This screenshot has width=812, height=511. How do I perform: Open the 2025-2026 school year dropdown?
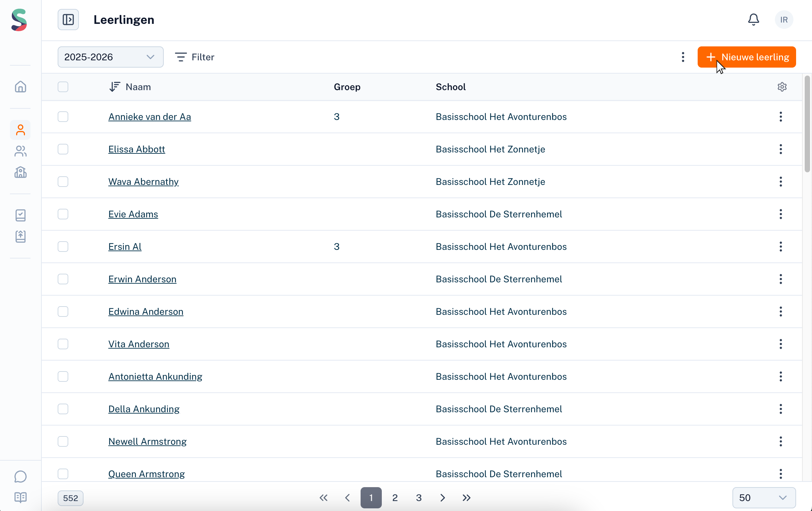(110, 57)
